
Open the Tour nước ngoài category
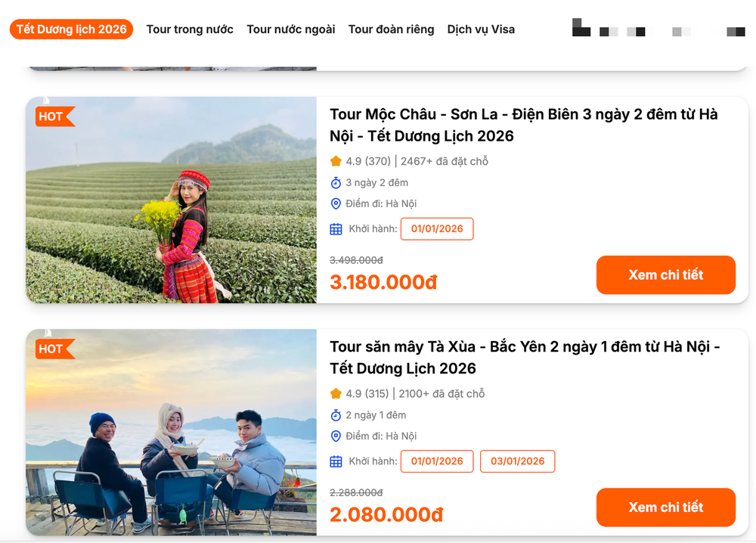click(x=290, y=29)
